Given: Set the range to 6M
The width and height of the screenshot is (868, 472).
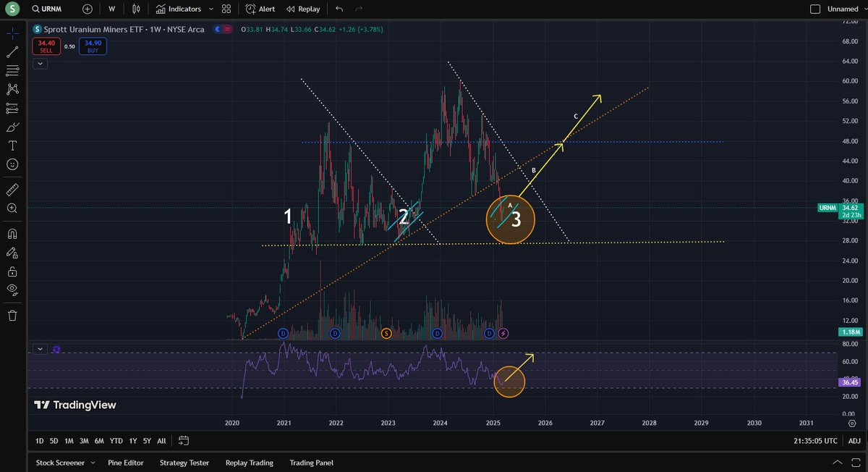Looking at the screenshot, I should click(99, 441).
